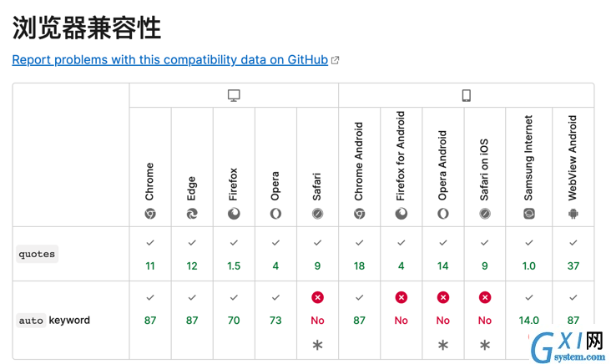Click the external link icon beside GitHub

pos(335,60)
